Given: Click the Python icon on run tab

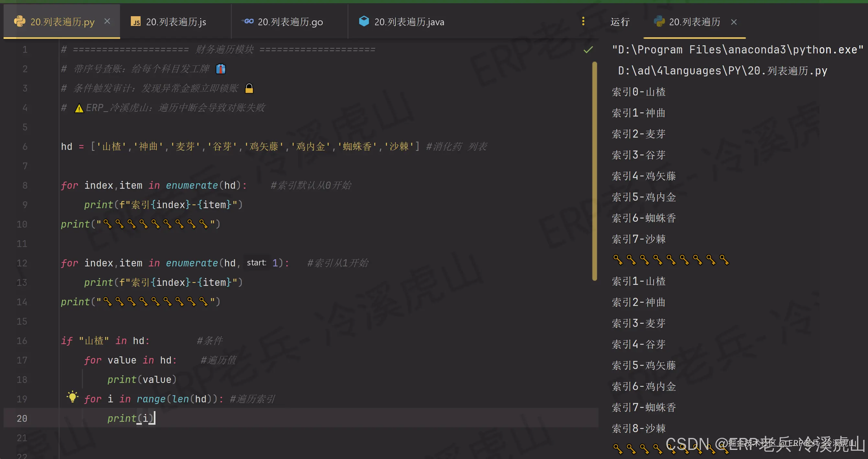Looking at the screenshot, I should tap(659, 22).
